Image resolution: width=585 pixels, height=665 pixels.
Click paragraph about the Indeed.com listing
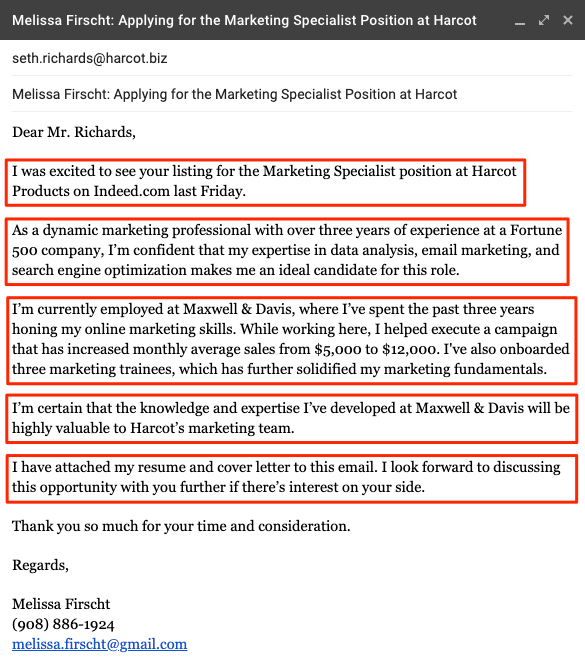[266, 182]
